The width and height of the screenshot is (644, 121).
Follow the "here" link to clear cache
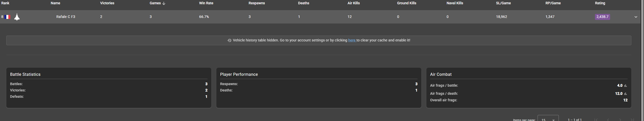pyautogui.click(x=352, y=40)
